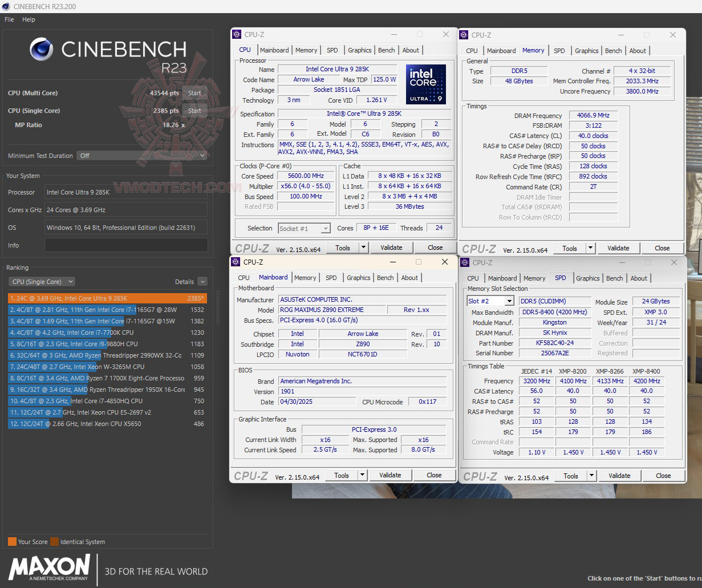This screenshot has height=588, width=702.
Task: Switch to Memory tab in Mainboard window
Action: click(x=305, y=278)
